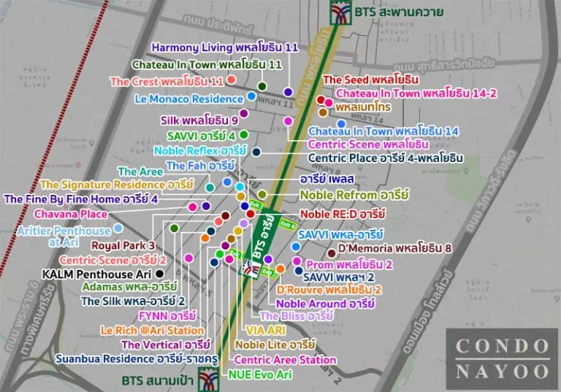Click the Centric Aree Station label

(x=285, y=360)
